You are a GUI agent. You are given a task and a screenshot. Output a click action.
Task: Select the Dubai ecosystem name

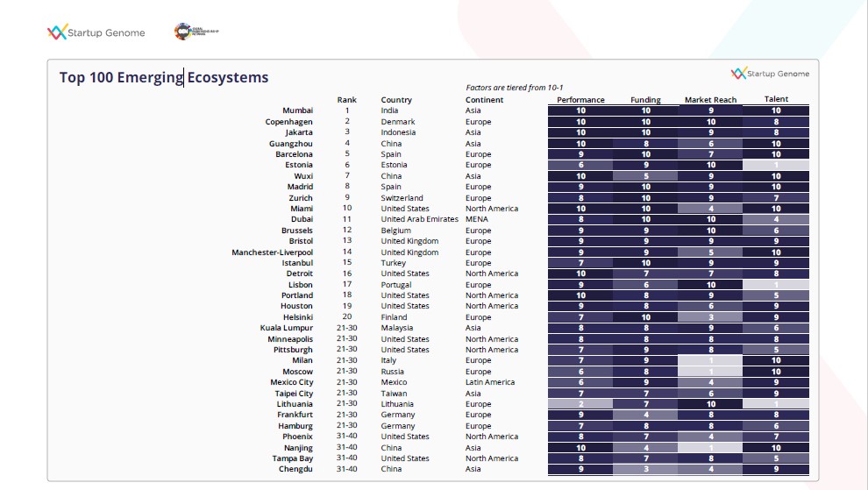point(302,219)
